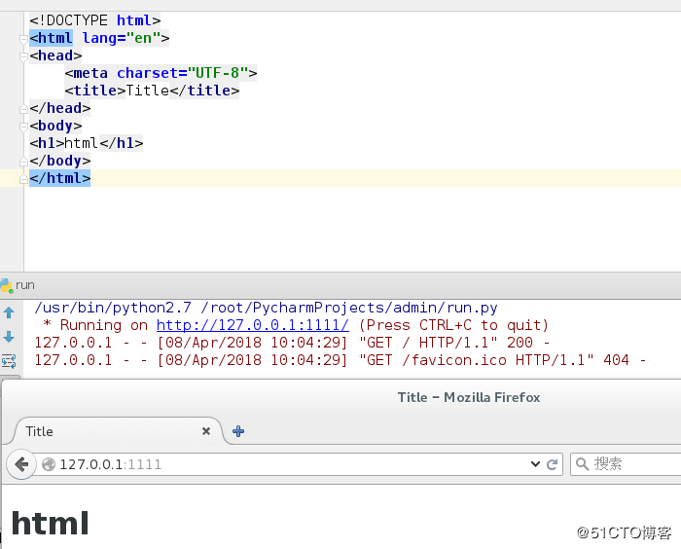Screen dimensions: 681x549
Task: Click the Firefox address bar URL
Action: [110, 464]
